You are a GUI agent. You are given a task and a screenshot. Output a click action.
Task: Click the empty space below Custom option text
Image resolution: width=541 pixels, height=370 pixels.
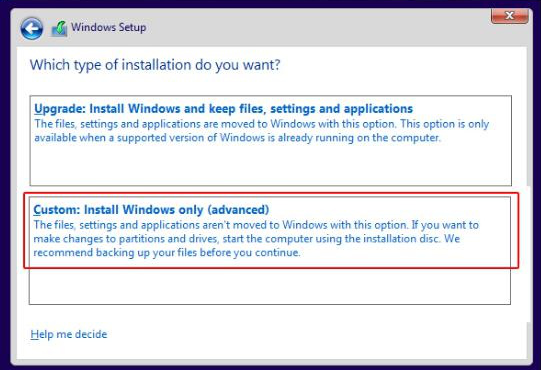pyautogui.click(x=270, y=286)
